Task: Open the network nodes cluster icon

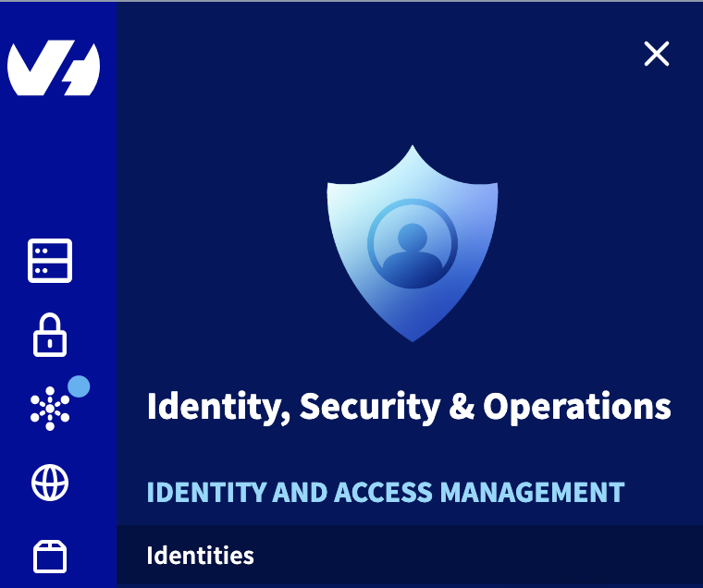Action: pos(49,410)
